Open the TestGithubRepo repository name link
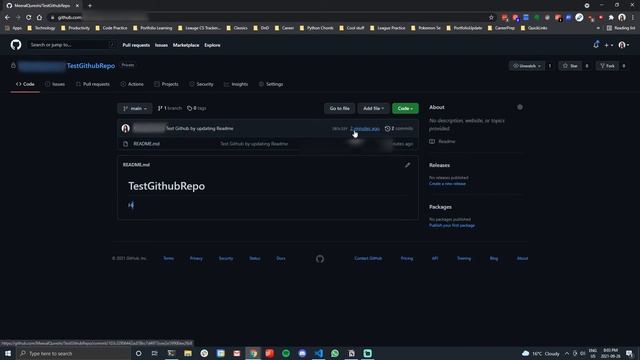 [x=91, y=66]
